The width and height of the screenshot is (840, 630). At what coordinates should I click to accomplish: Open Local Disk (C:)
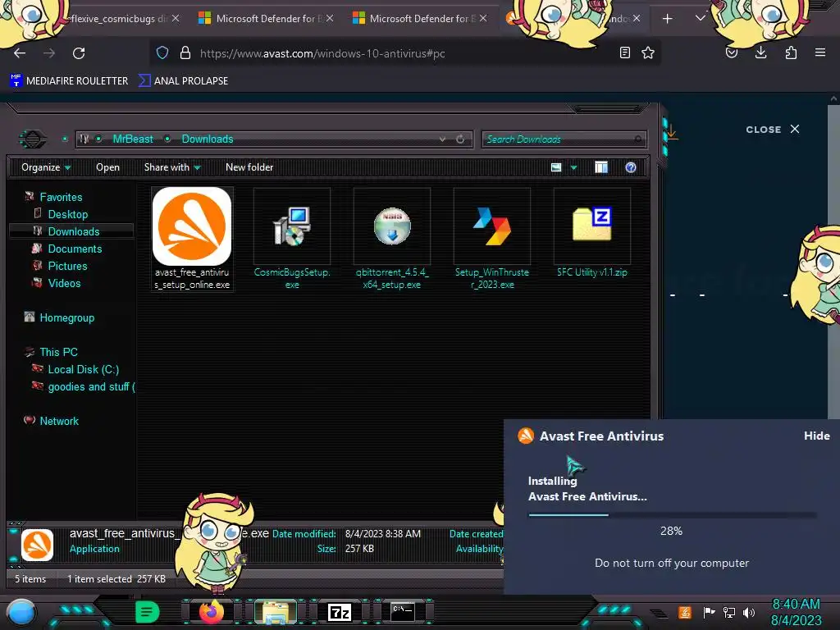(83, 369)
